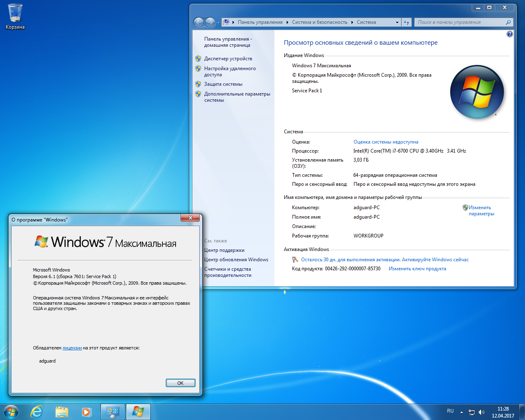Click the Show desktop strip at taskbar end
Screen dimensions: 525x420
point(522,412)
